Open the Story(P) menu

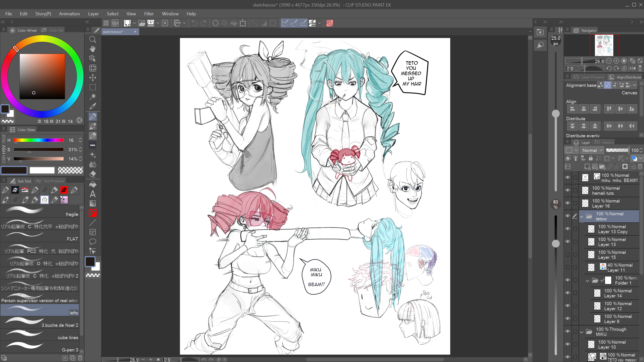pos(43,14)
